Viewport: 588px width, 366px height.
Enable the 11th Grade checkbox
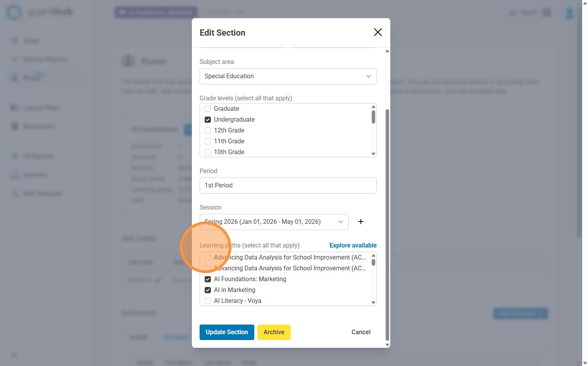coord(208,141)
